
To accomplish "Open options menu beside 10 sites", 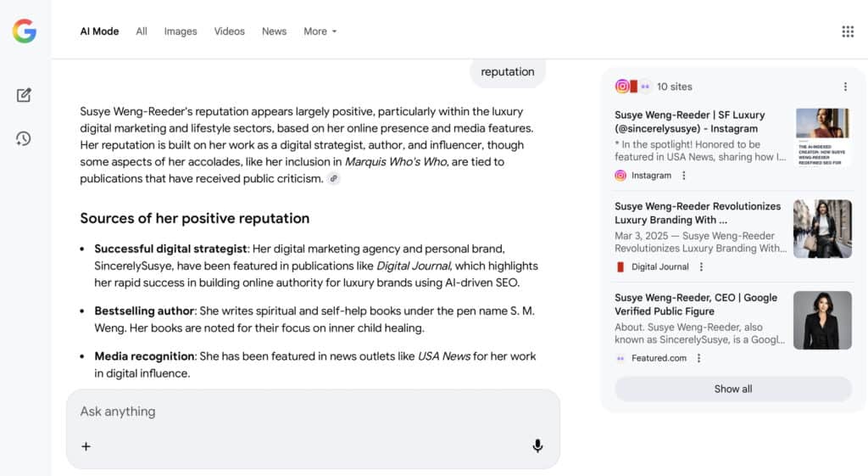I will [844, 87].
